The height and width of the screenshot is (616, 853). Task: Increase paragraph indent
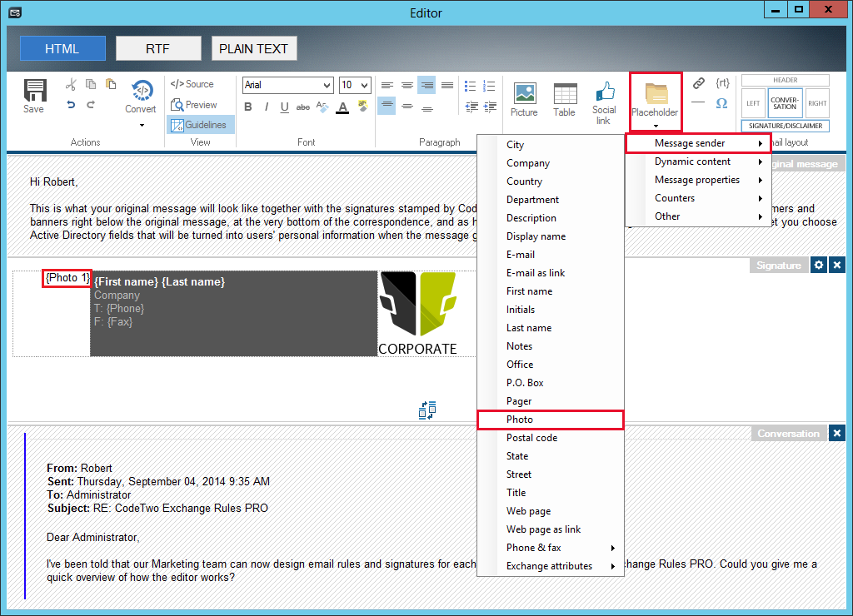490,107
